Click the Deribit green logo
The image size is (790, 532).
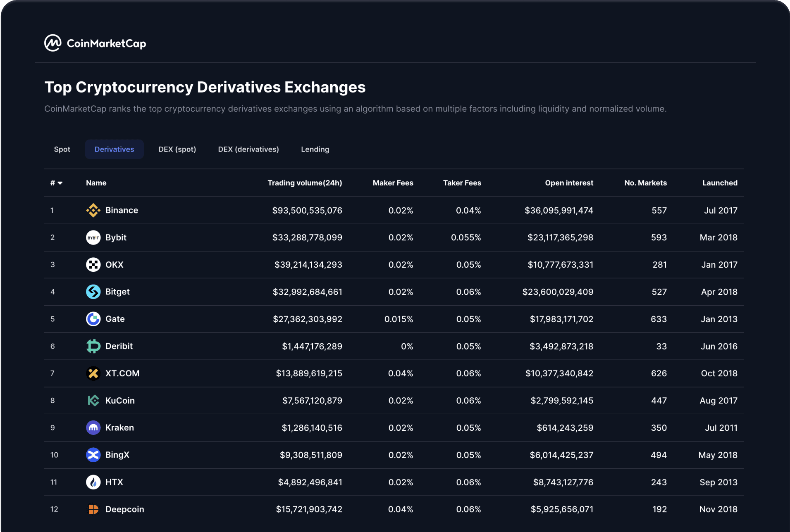93,346
